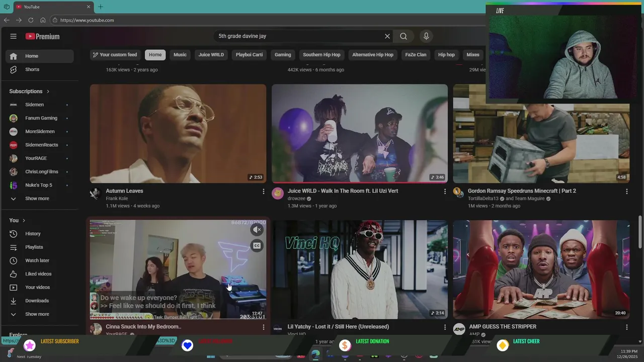
Task: Open more options for Juice WRLD video
Action: [x=445, y=192]
